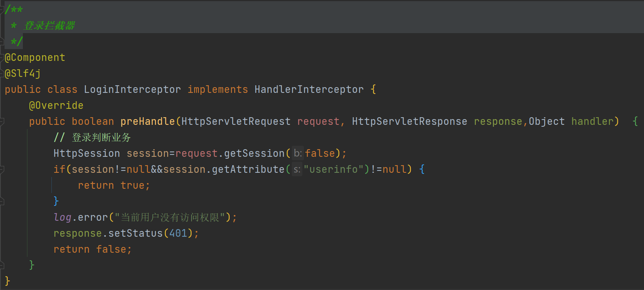Click the HandlerInterceptor interface name
644x290 pixels.
click(x=309, y=89)
